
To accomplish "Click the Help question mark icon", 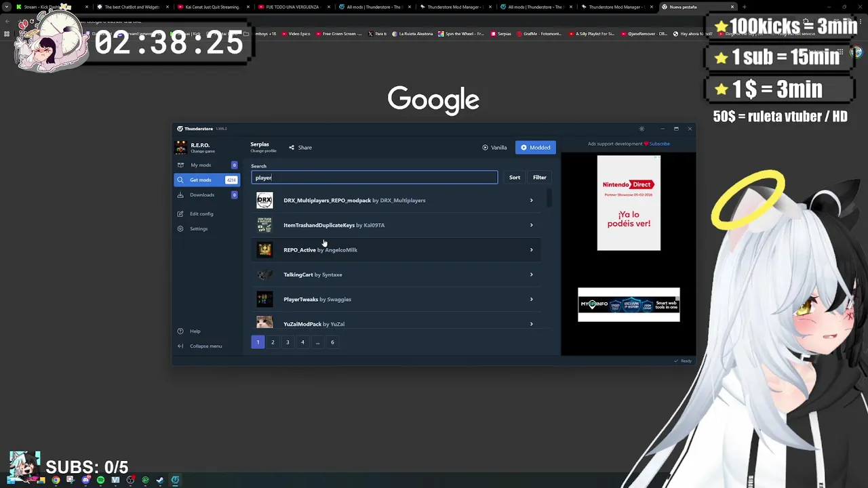I will (180, 331).
